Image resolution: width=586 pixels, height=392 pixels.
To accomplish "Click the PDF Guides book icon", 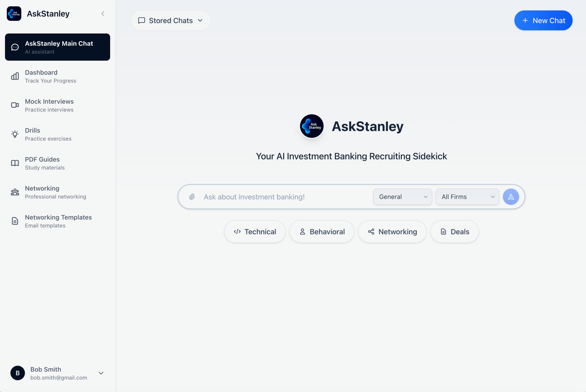I will [15, 163].
